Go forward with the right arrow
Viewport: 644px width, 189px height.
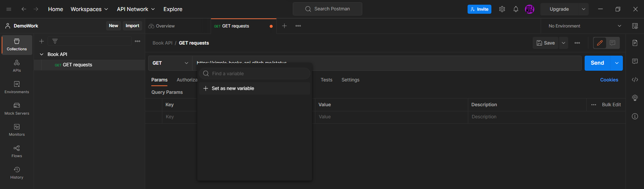pyautogui.click(x=36, y=9)
